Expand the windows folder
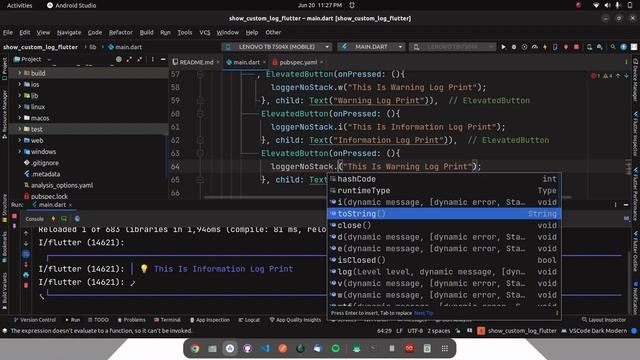This screenshot has height=360, width=640. [x=19, y=151]
